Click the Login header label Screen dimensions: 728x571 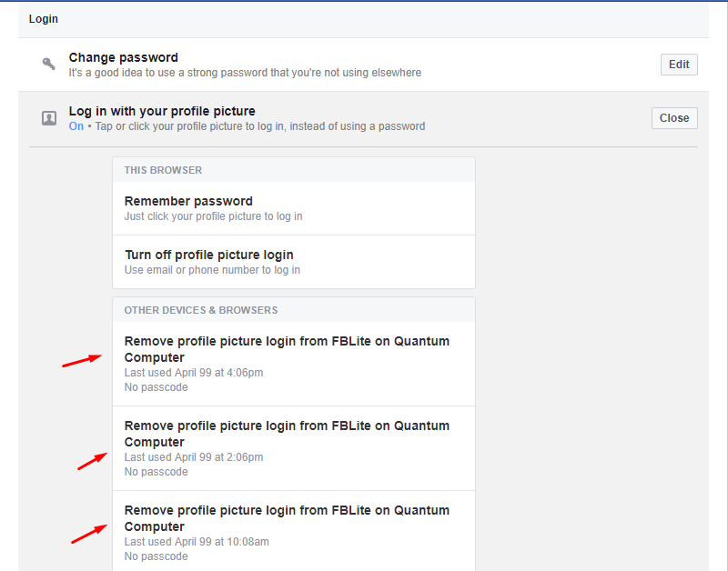pyautogui.click(x=43, y=18)
